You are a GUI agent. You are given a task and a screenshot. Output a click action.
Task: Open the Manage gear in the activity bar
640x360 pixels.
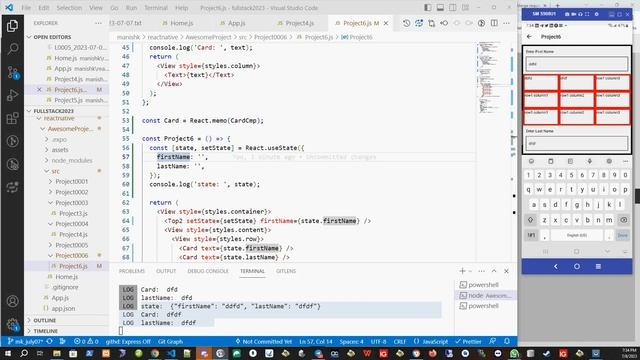(12, 324)
